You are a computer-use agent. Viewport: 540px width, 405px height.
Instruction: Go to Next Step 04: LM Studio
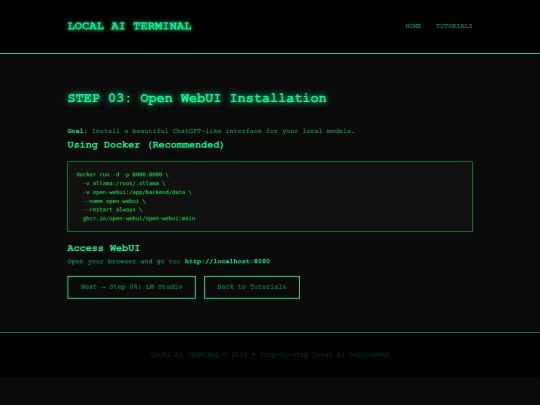point(132,287)
